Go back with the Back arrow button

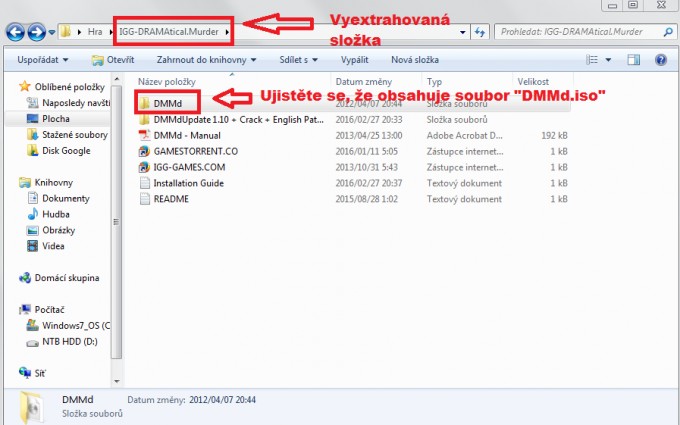pyautogui.click(x=15, y=32)
